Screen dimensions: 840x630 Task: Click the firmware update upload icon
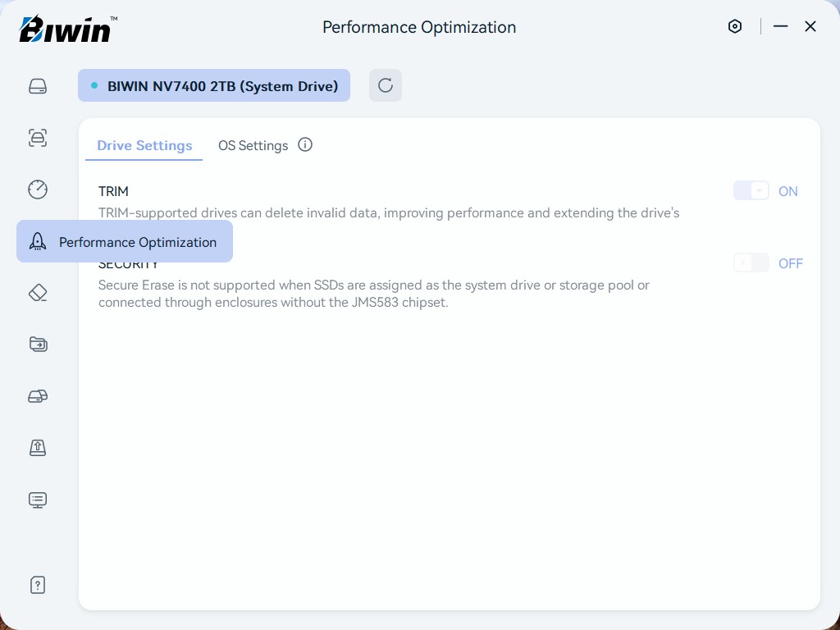point(38,448)
